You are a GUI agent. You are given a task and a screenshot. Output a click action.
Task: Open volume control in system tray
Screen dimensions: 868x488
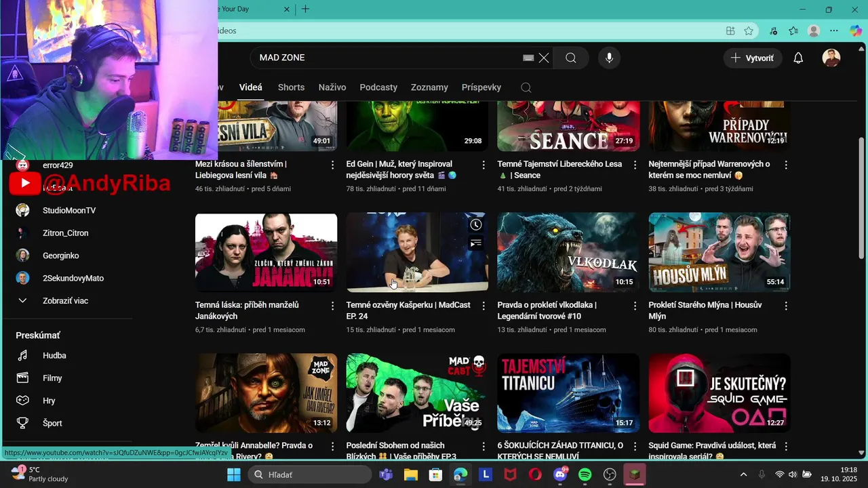pyautogui.click(x=792, y=474)
